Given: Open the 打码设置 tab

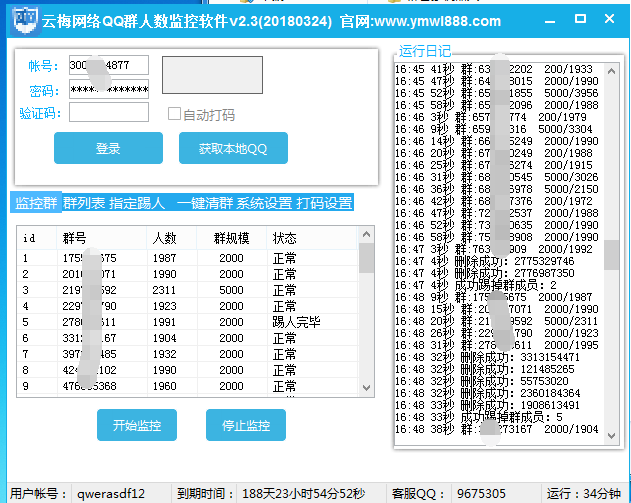Looking at the screenshot, I should point(324,202).
